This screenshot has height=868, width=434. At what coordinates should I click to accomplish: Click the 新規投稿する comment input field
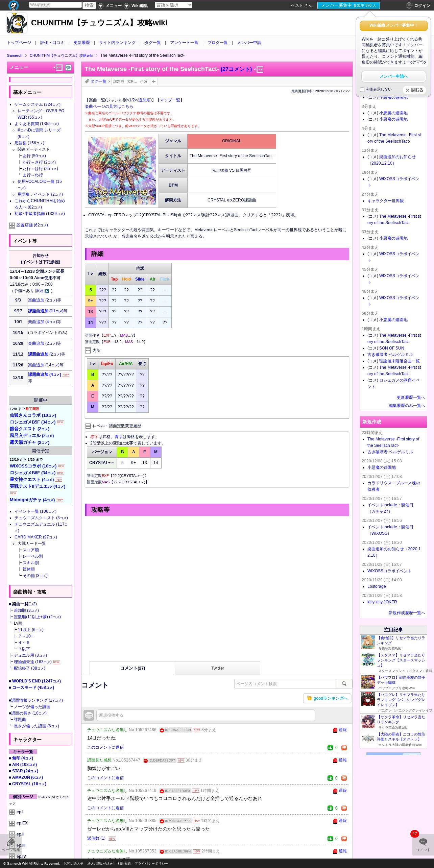tap(206, 715)
